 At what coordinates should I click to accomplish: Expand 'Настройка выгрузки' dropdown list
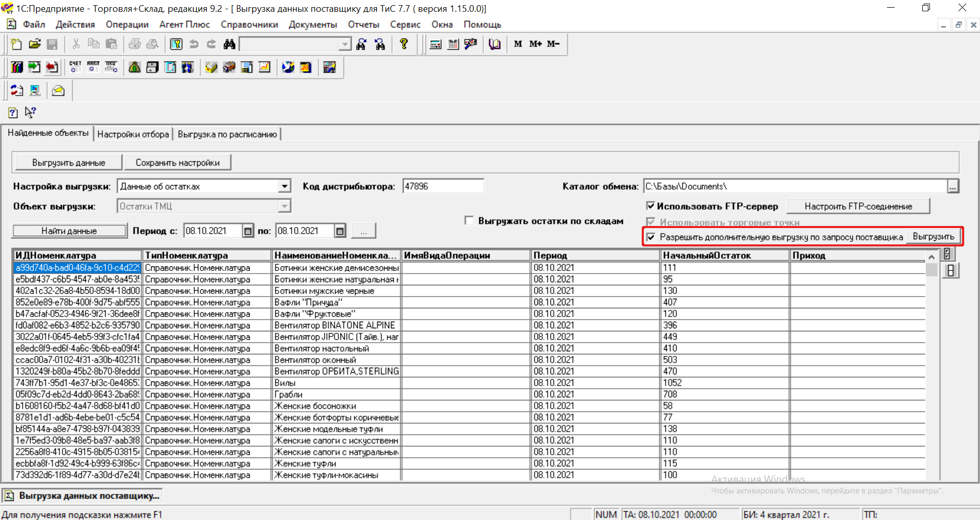click(285, 187)
